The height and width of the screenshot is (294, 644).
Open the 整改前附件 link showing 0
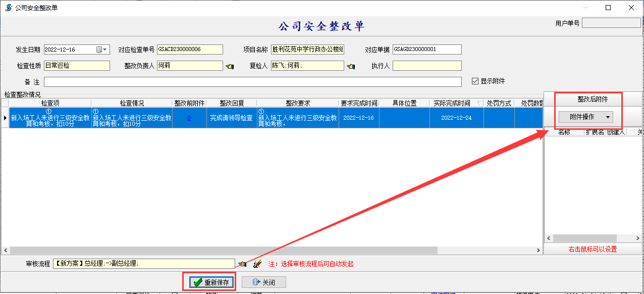click(x=189, y=118)
